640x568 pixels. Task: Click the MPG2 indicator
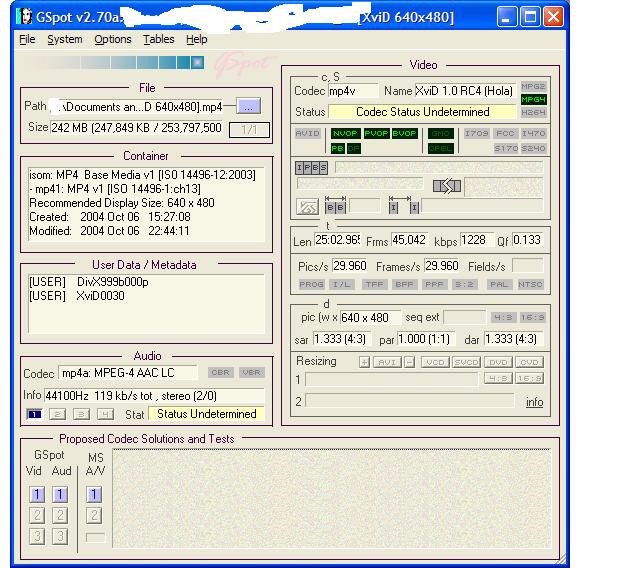click(x=533, y=87)
